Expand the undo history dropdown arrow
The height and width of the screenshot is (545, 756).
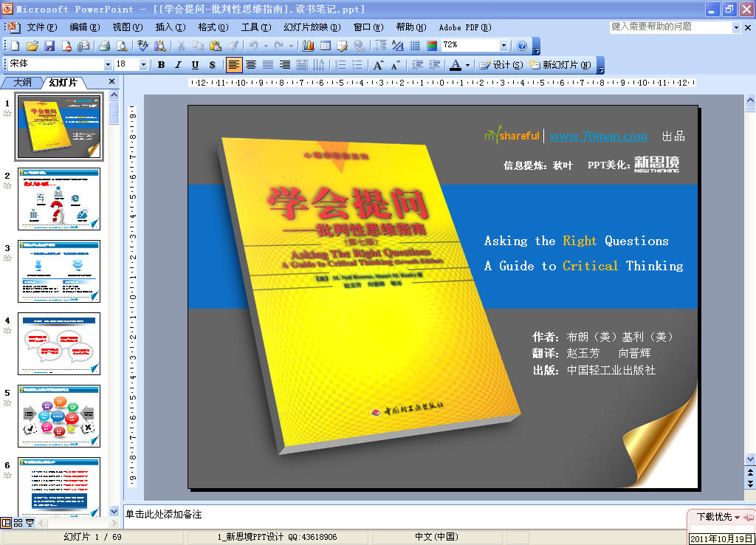pyautogui.click(x=266, y=46)
